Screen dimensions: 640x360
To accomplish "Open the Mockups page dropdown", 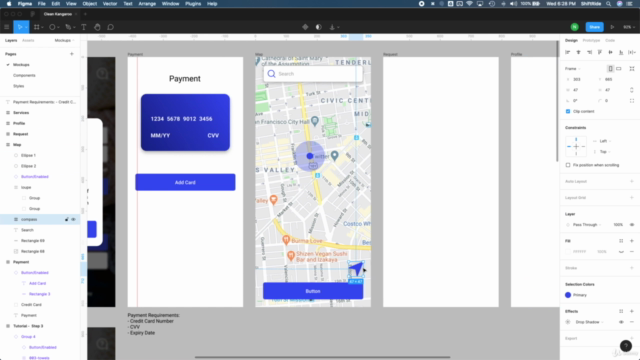I will coord(64,40).
